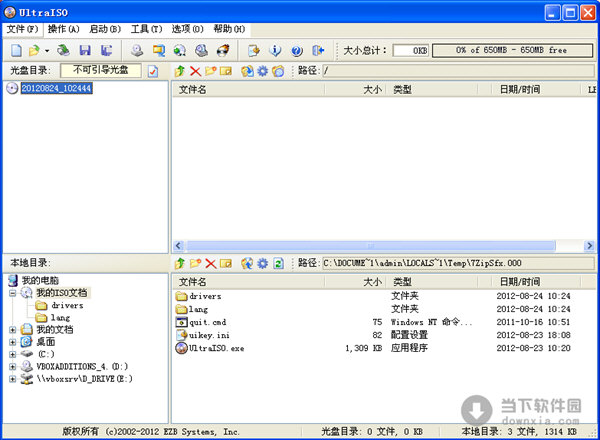Click the Save floppy disk icon

pos(85,50)
